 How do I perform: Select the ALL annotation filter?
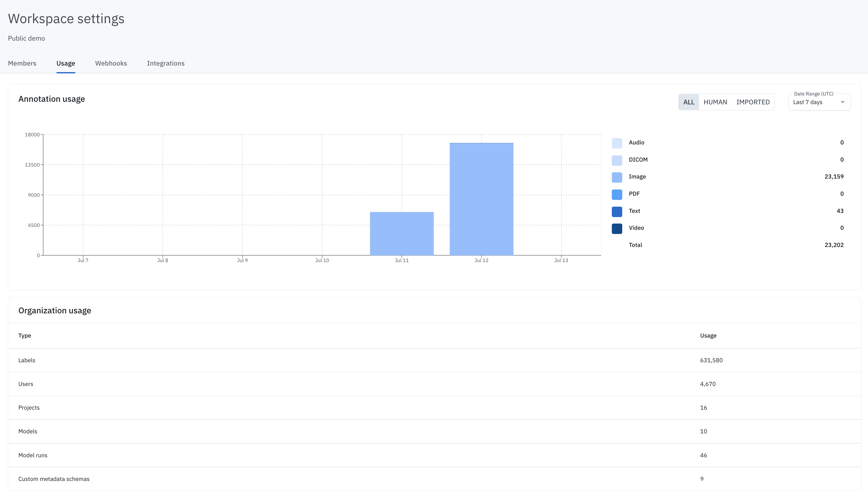(x=688, y=102)
